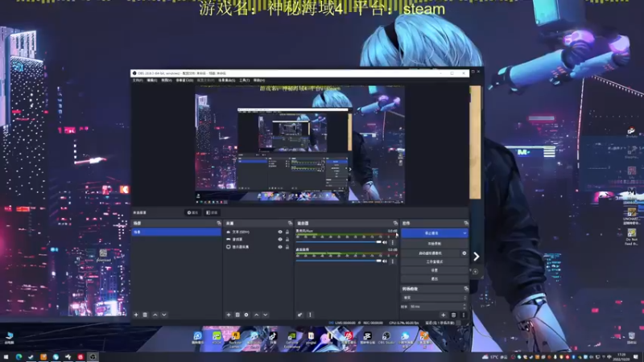Screen dimensions: 644x362
Task: Open the 帮助(H) Help menu
Action: click(259, 80)
